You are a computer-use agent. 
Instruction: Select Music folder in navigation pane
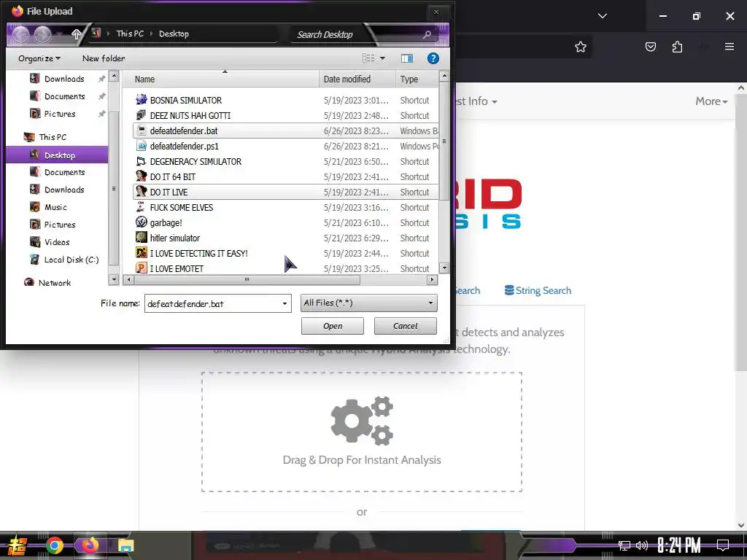pos(55,207)
